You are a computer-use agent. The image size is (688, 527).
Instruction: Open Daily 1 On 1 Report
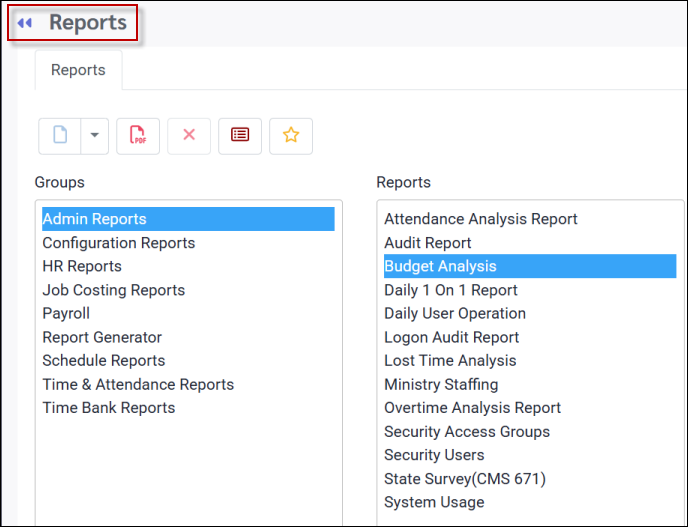pyautogui.click(x=530, y=290)
